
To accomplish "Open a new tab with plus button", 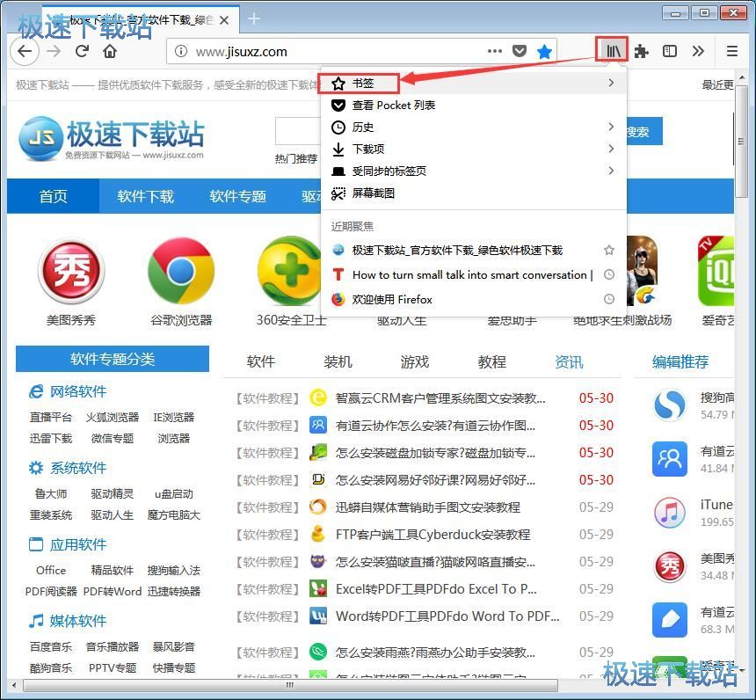I will point(254,18).
